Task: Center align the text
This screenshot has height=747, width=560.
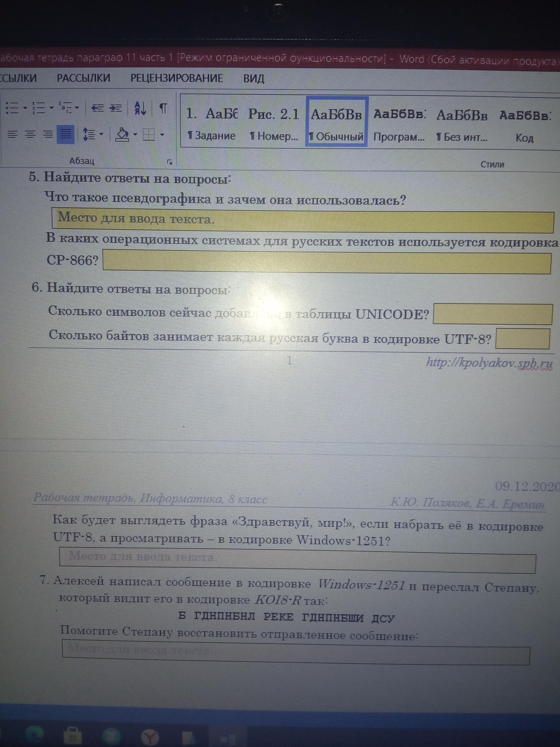Action: coord(30,135)
